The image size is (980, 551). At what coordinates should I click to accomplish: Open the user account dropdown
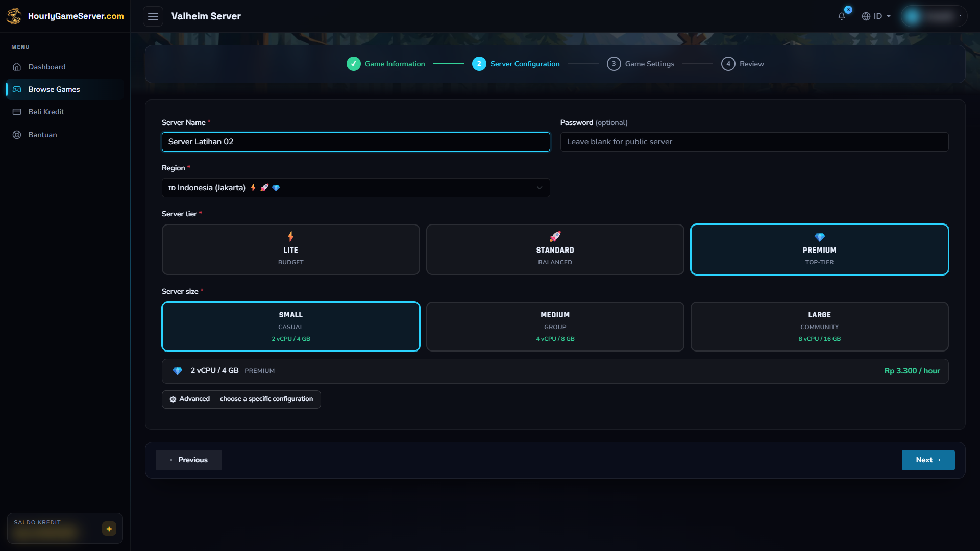pos(934,16)
